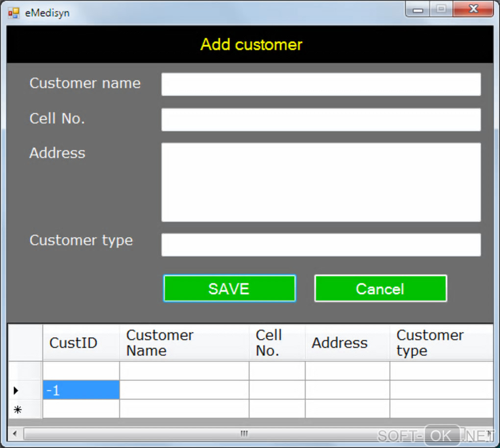Image resolution: width=500 pixels, height=448 pixels.
Task: Select the Address column header
Action: click(347, 343)
